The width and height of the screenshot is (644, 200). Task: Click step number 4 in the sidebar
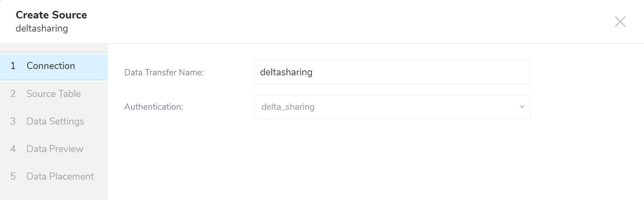[13, 149]
